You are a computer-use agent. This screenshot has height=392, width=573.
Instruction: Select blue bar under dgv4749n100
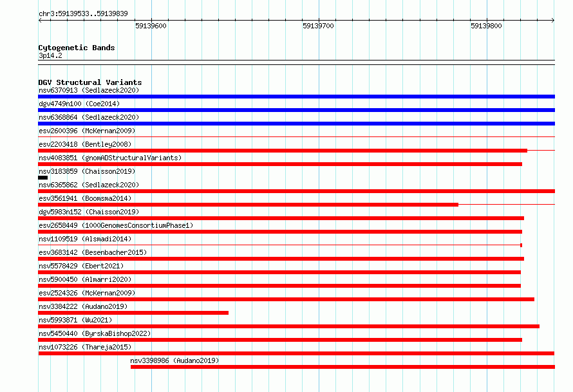coord(296,110)
